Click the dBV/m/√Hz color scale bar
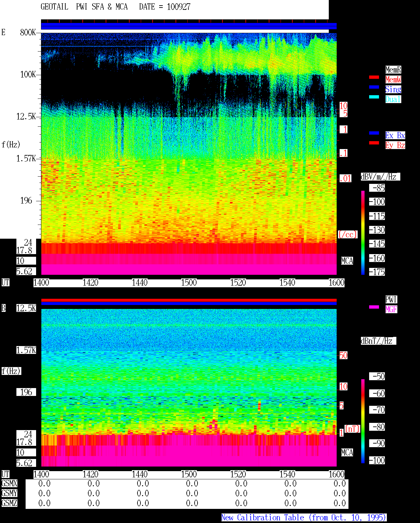Viewport: 420px width, 523px height. coord(363,232)
